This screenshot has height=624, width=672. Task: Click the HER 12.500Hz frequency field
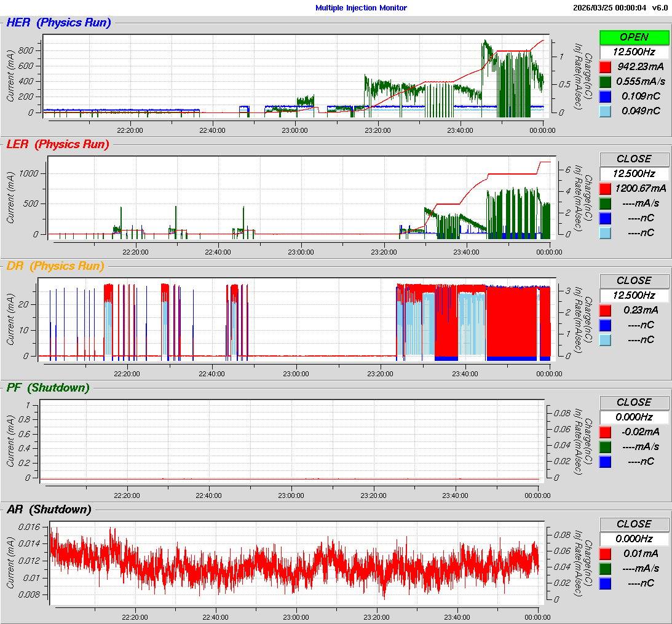coord(634,52)
